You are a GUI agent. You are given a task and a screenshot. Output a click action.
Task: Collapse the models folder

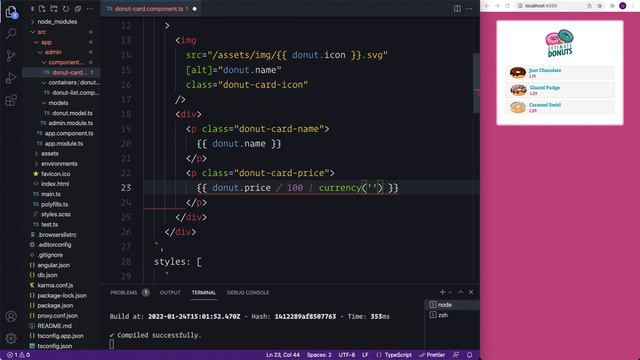click(x=61, y=103)
